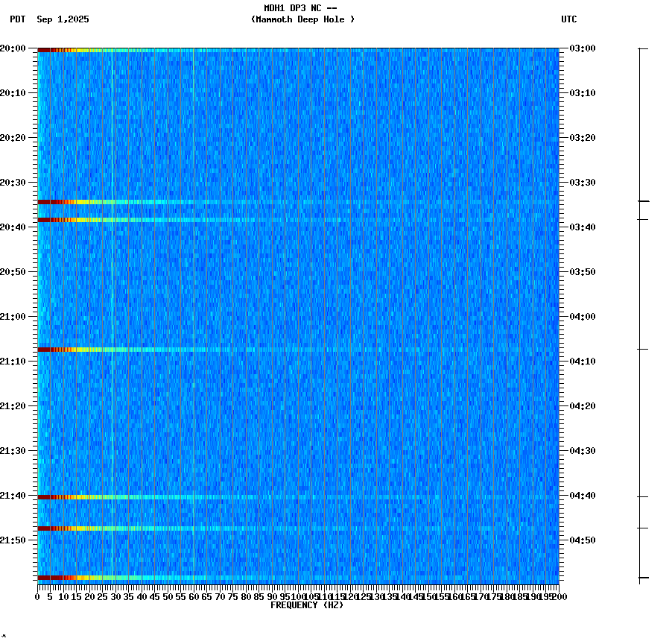
Task: Select the Mammoth Deep Hole subtitle
Action: (x=302, y=20)
